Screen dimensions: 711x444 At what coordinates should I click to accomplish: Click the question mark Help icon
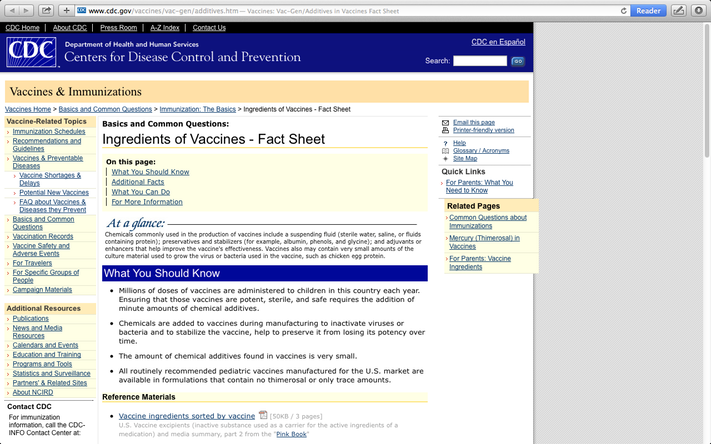tap(445, 143)
